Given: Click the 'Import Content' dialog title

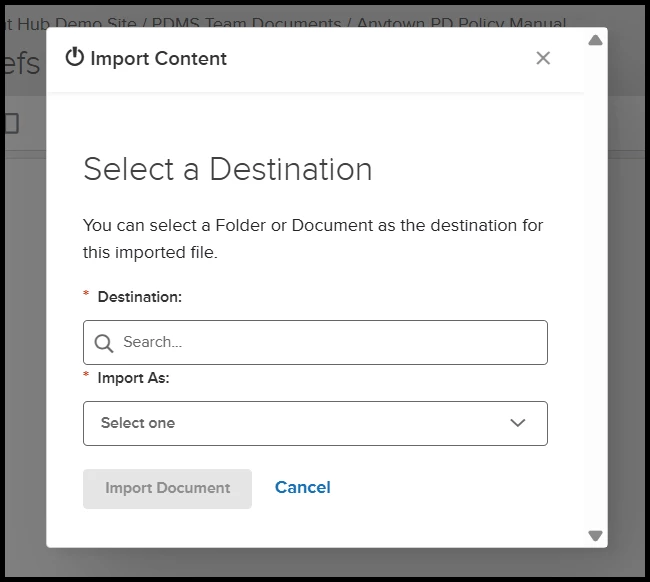Looking at the screenshot, I should [158, 59].
